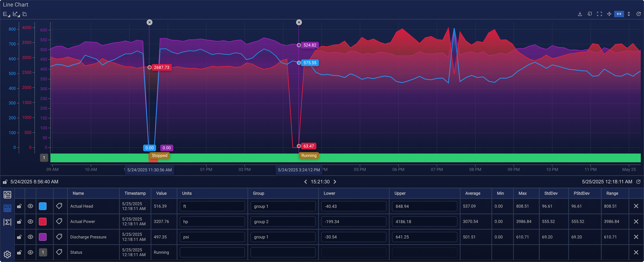Sort by the StdDev column header

[x=551, y=193]
